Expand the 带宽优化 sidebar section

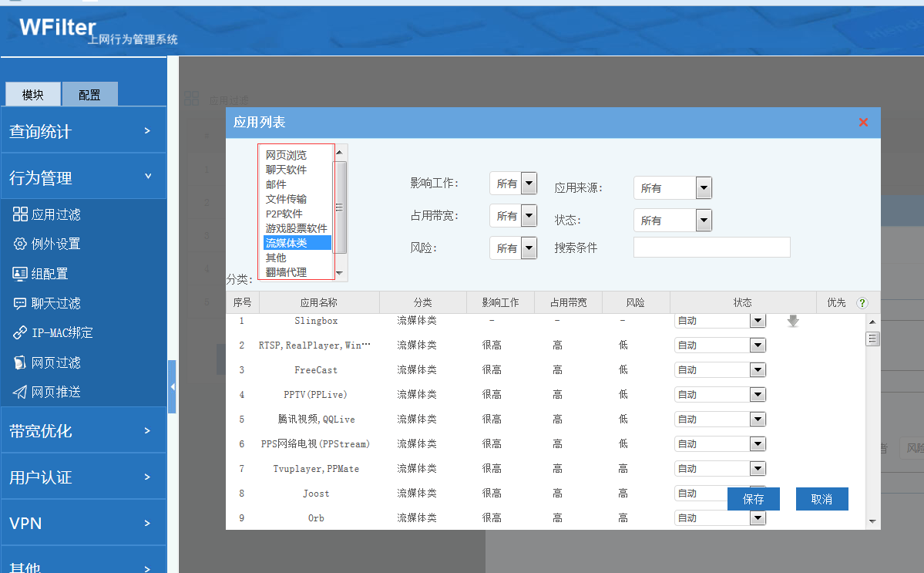tap(83, 430)
